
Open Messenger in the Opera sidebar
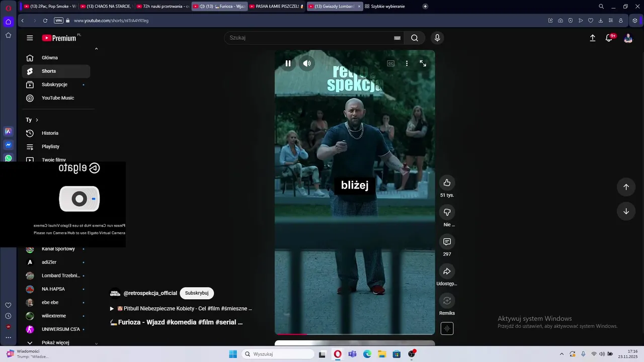tap(8, 145)
